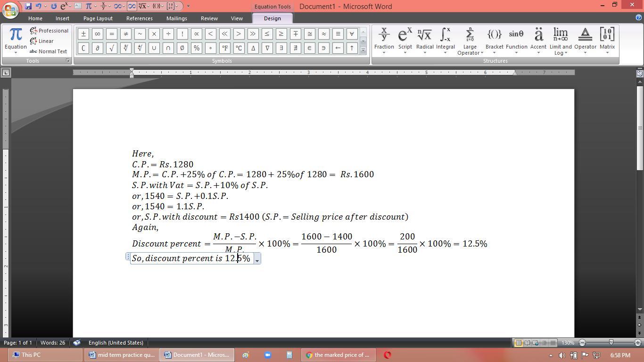Insert the proportional-to symbol
Screen dimensions: 644x362
pos(197,34)
